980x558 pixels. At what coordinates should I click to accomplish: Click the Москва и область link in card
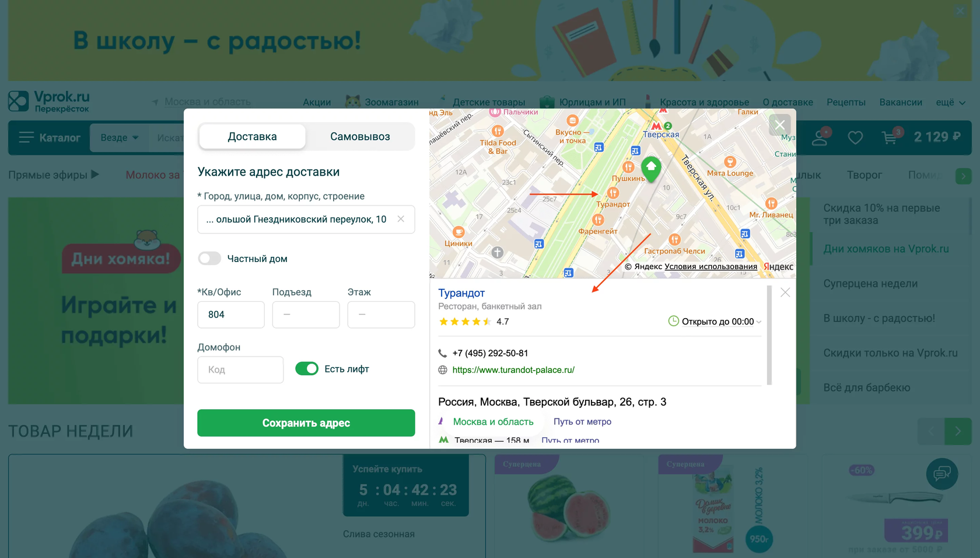[x=493, y=422]
